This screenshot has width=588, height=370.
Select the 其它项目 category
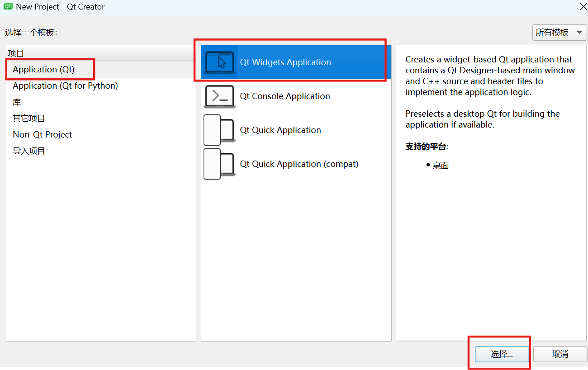101,119
